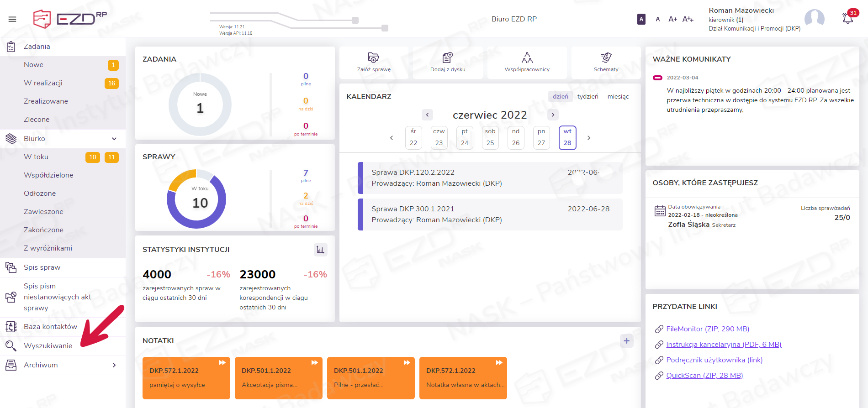Add a new note with plus button
This screenshot has height=408, width=868.
[x=626, y=341]
